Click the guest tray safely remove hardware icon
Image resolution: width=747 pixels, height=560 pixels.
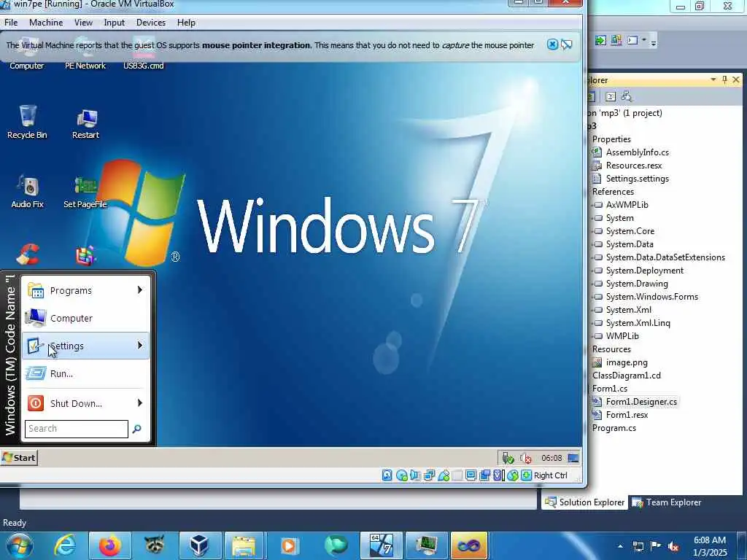508,458
